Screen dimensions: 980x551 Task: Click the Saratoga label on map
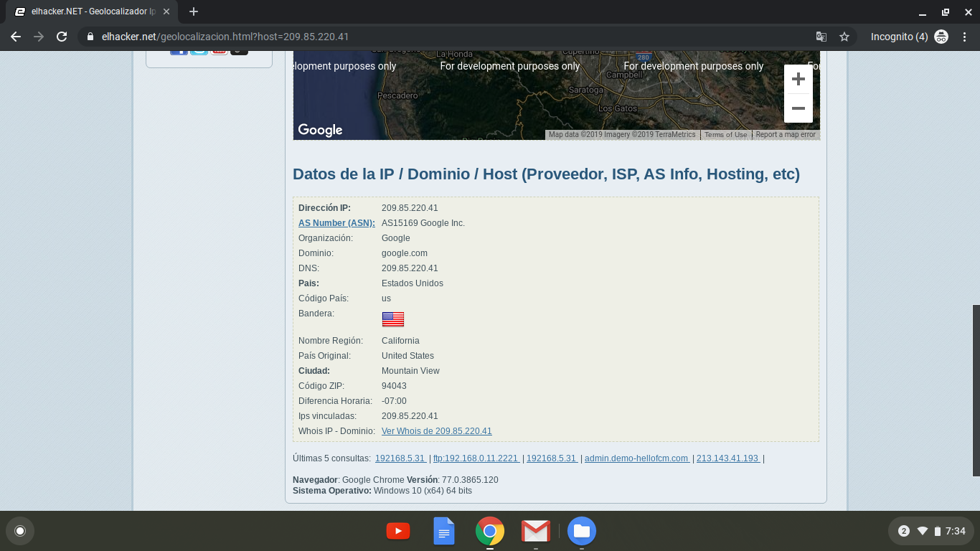(586, 90)
